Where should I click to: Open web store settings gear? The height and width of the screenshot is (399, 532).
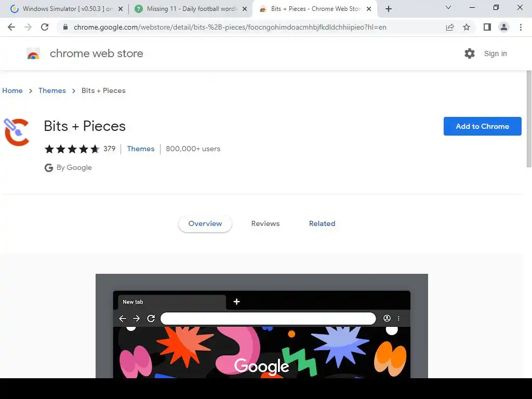(470, 54)
